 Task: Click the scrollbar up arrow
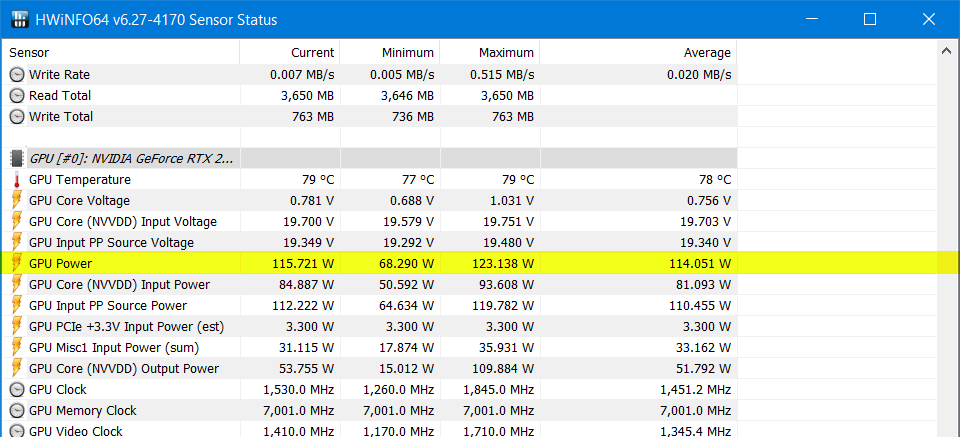tap(947, 52)
